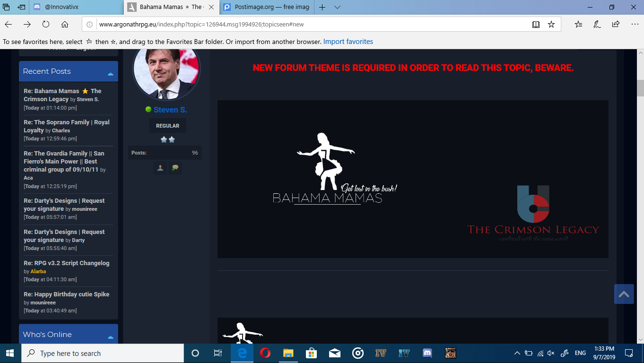Open the Favorites hub icon

tap(578, 25)
